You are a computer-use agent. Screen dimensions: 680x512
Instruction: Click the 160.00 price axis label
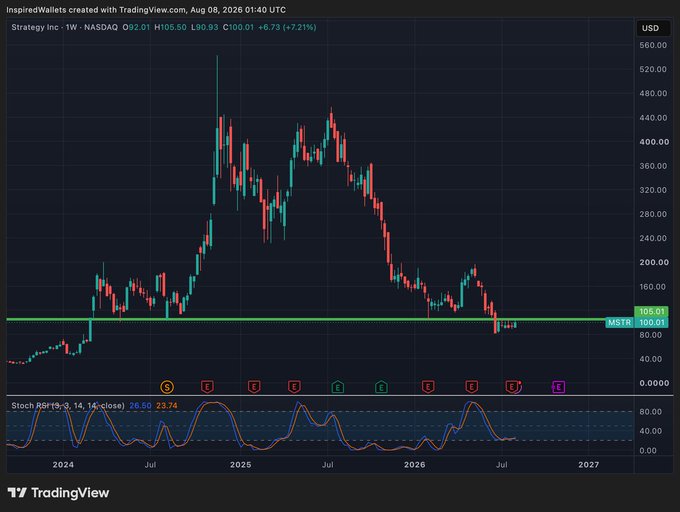pyautogui.click(x=653, y=287)
